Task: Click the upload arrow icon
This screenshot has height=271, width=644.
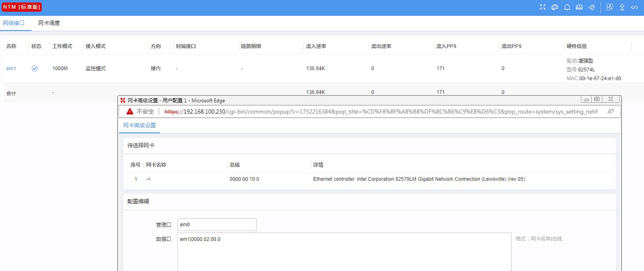Action: [622, 7]
